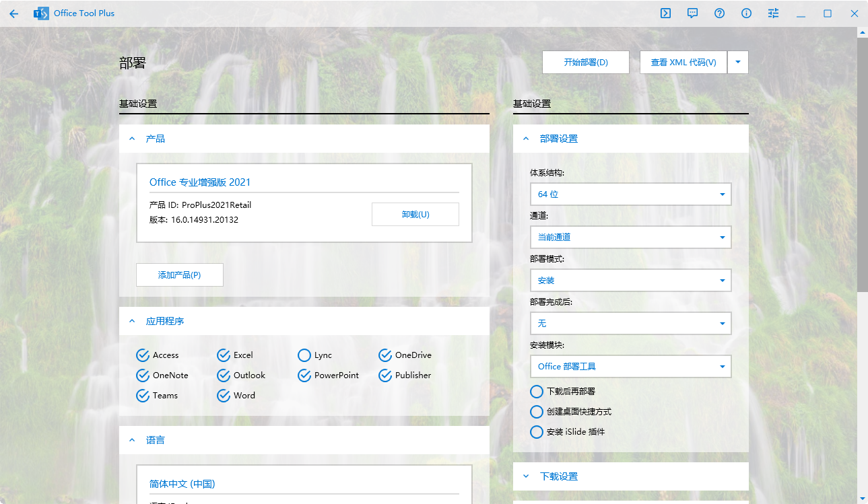Collapse the 应用程序 section
Viewport: 868px width, 504px height.
pyautogui.click(x=132, y=322)
